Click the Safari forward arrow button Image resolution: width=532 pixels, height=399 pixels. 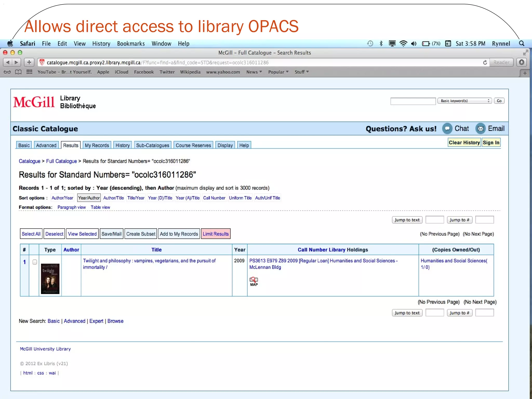point(16,62)
